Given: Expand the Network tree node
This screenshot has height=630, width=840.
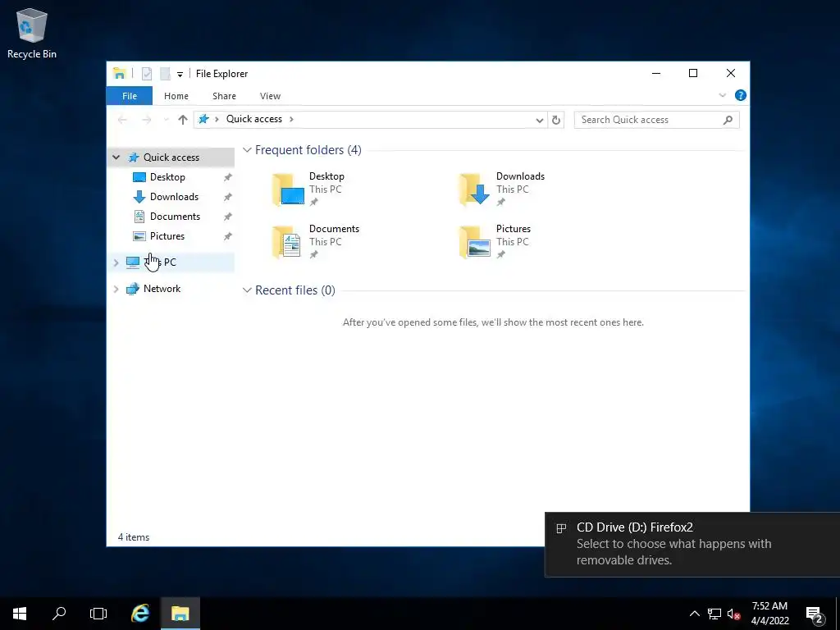Looking at the screenshot, I should pyautogui.click(x=116, y=289).
